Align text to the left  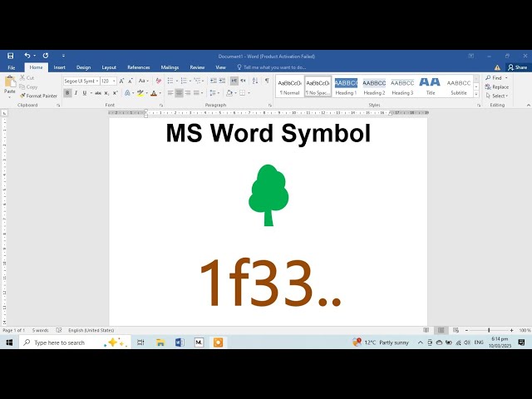click(x=170, y=93)
